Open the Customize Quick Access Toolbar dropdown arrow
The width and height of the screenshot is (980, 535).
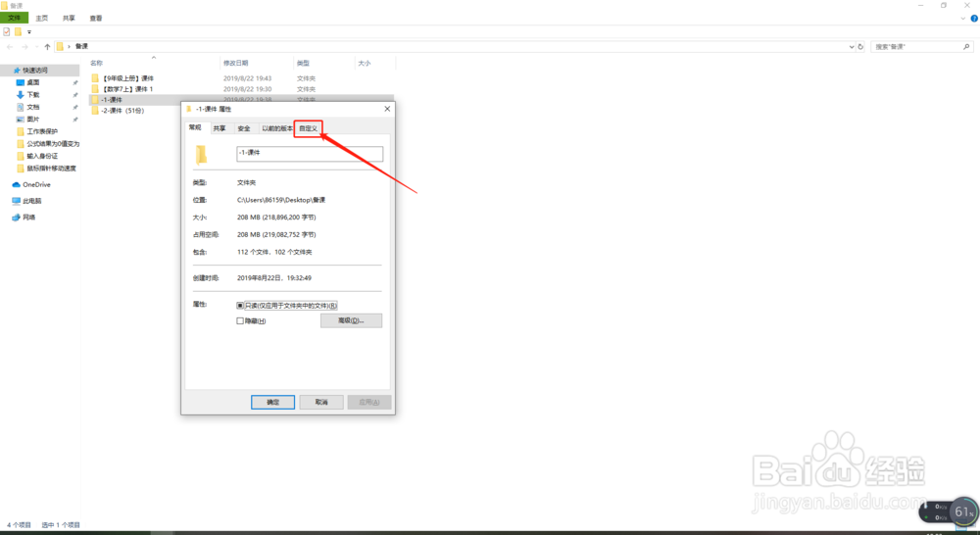[x=28, y=32]
